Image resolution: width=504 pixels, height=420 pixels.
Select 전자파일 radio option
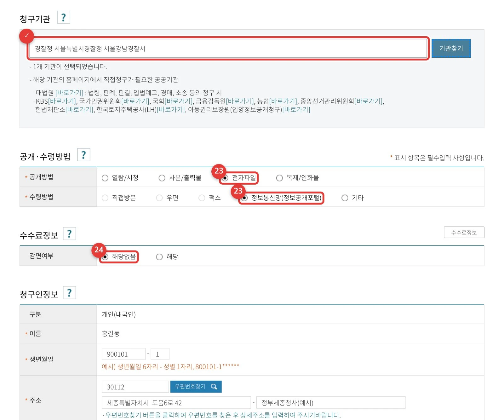point(225,178)
